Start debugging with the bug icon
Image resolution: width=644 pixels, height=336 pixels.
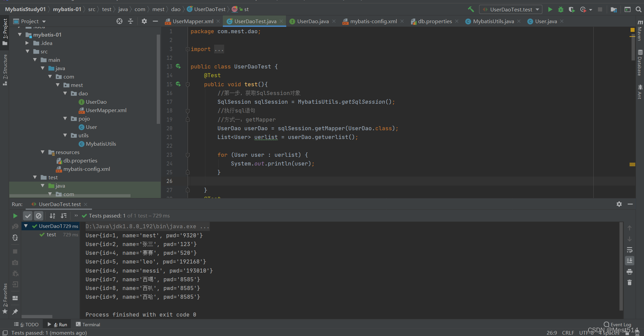(560, 9)
